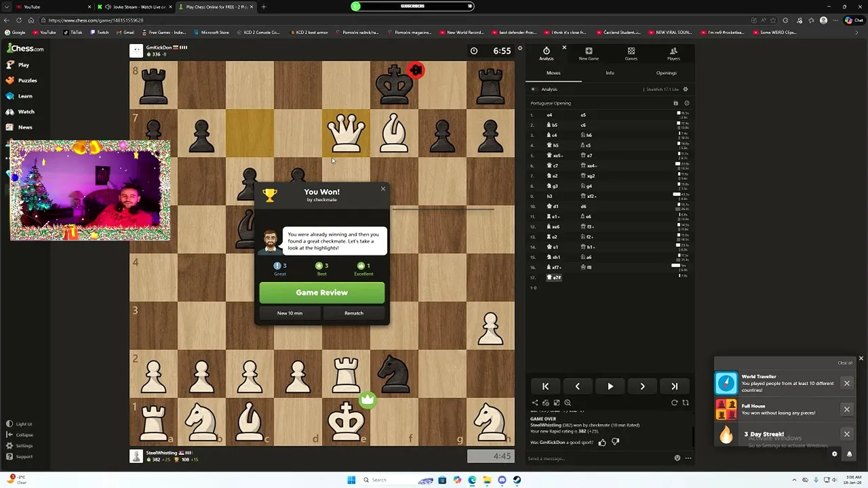Toggle the Analysis engine switch
This screenshot has width=868, height=488.
[x=534, y=89]
